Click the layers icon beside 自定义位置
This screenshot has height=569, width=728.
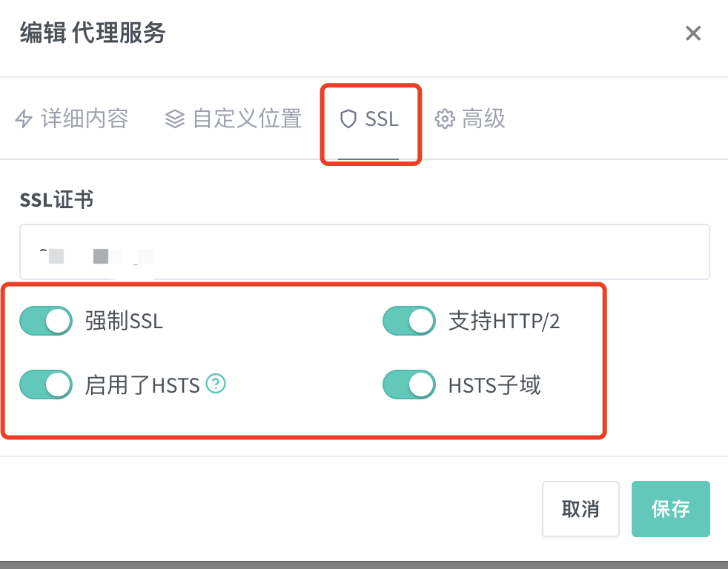tap(174, 119)
